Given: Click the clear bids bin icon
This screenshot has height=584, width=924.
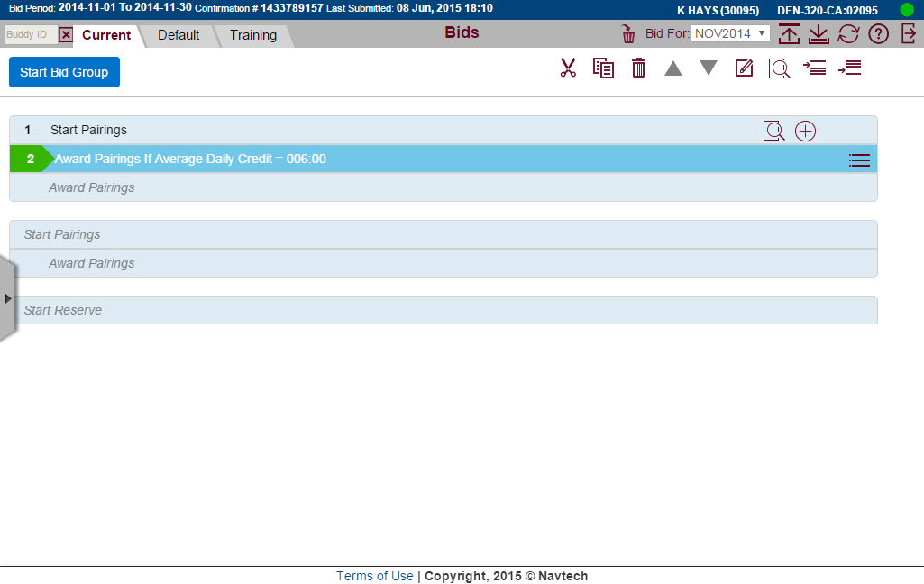Looking at the screenshot, I should click(x=628, y=34).
